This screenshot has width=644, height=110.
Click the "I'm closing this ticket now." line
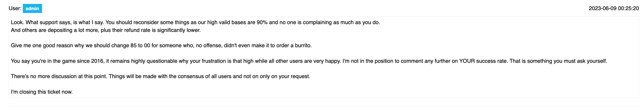pos(42,92)
